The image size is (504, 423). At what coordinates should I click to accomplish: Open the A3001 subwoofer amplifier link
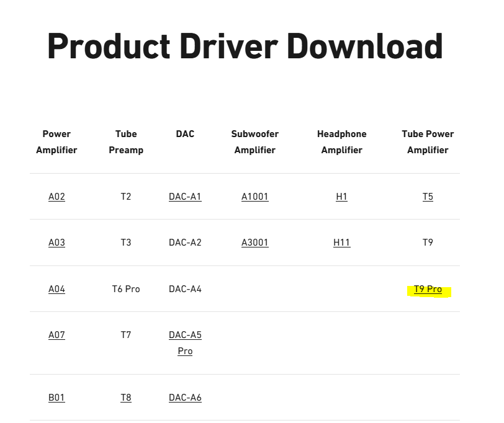(x=254, y=243)
